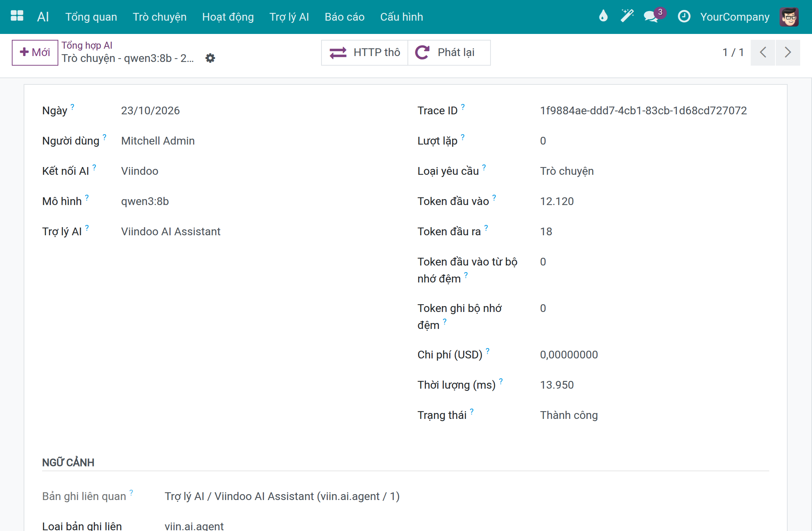Click the Mới button to create record
The image size is (812, 531).
[x=35, y=52]
